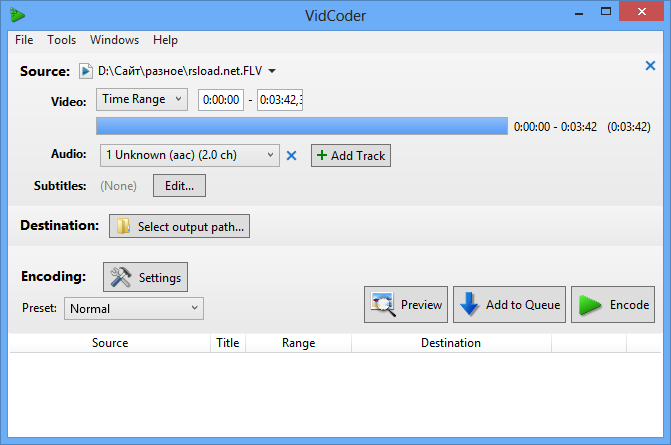
Task: Click the Range column header
Action: tap(298, 343)
